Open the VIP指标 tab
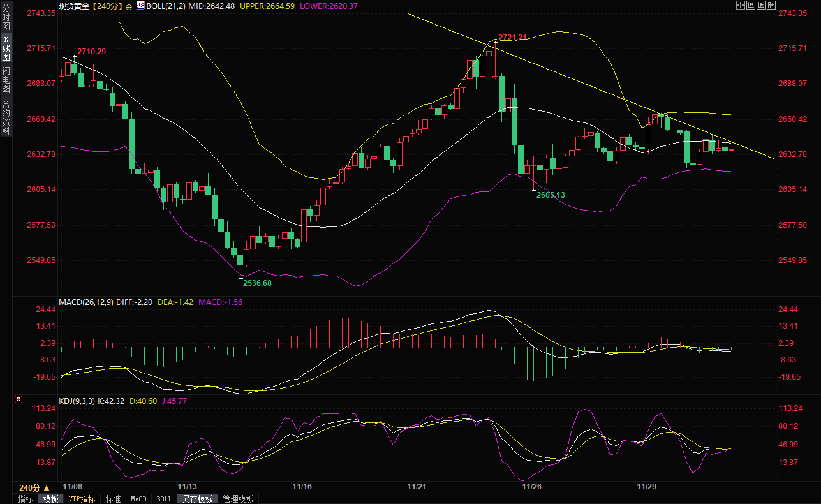The height and width of the screenshot is (504, 821). tap(82, 499)
